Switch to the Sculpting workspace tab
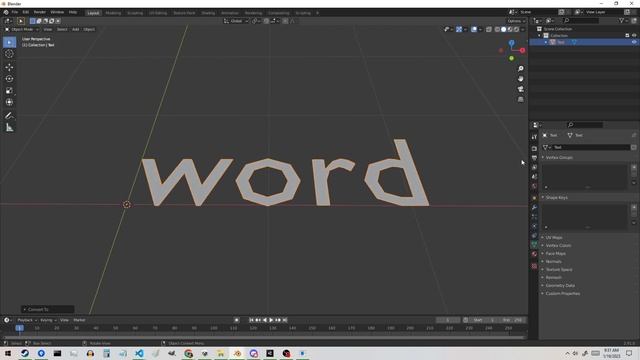 [x=135, y=13]
